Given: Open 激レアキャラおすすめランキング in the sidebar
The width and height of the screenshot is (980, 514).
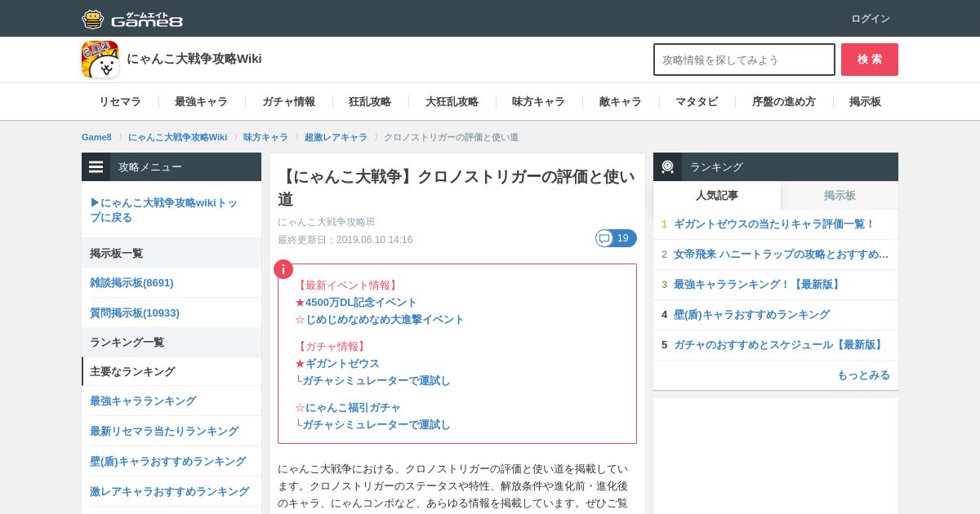Looking at the screenshot, I should click(169, 491).
